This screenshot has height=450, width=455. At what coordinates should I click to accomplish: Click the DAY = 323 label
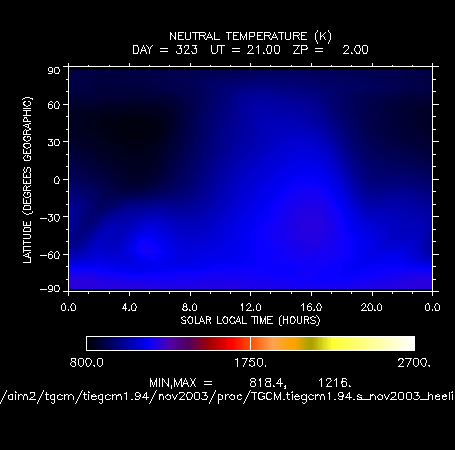(x=165, y=50)
